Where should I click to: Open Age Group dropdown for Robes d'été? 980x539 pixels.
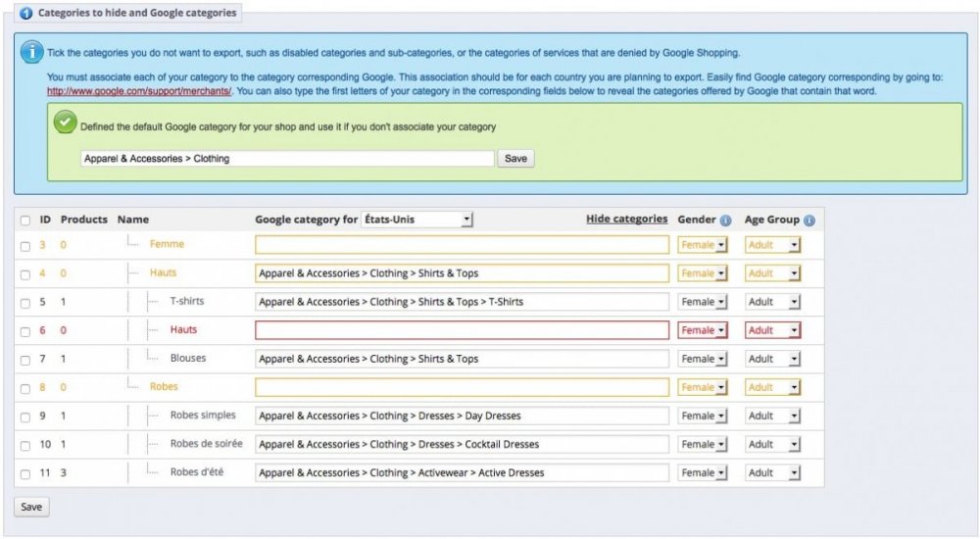pyautogui.click(x=772, y=473)
